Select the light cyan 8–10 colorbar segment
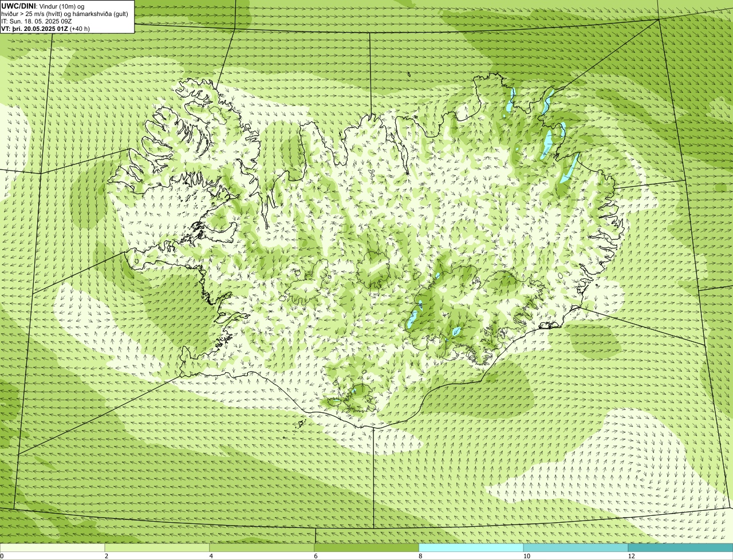The image size is (733, 560). coord(471,547)
